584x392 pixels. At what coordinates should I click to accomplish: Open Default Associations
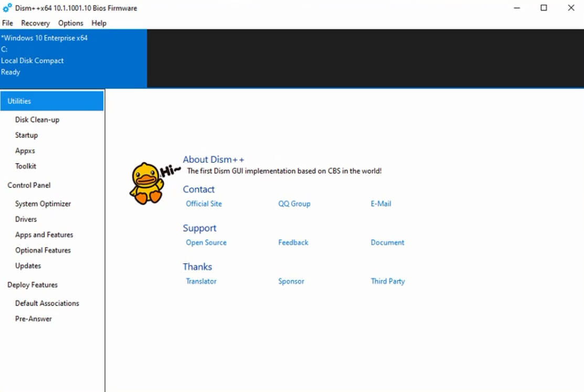click(47, 303)
